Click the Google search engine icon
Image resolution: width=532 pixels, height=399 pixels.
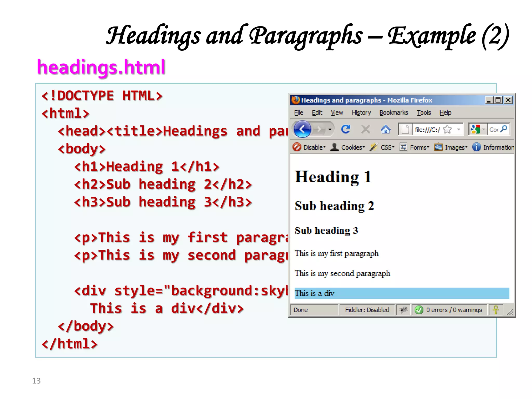(x=475, y=129)
